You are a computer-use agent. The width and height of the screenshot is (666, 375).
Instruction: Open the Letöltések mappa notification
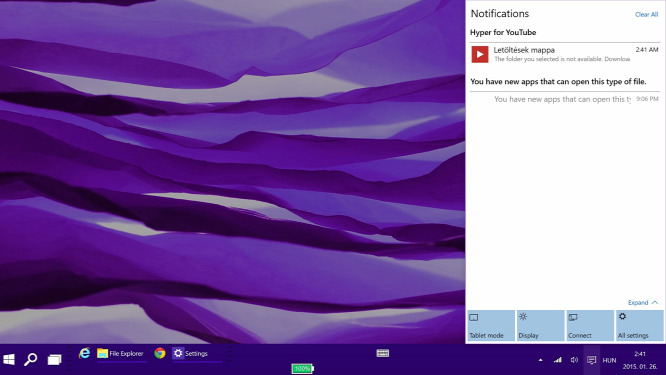pos(564,54)
